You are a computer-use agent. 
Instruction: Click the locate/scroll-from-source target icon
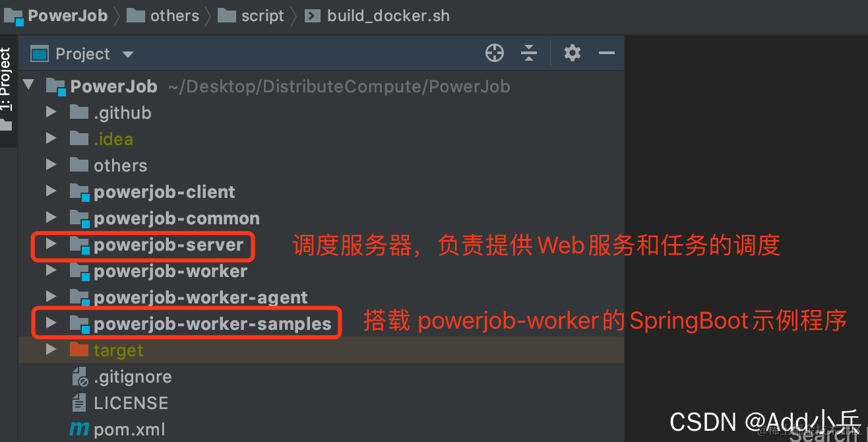[x=494, y=53]
